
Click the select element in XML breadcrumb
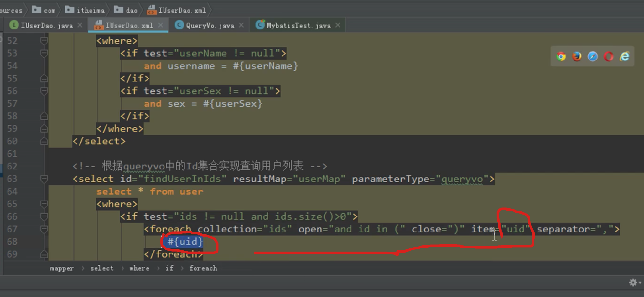click(x=102, y=268)
